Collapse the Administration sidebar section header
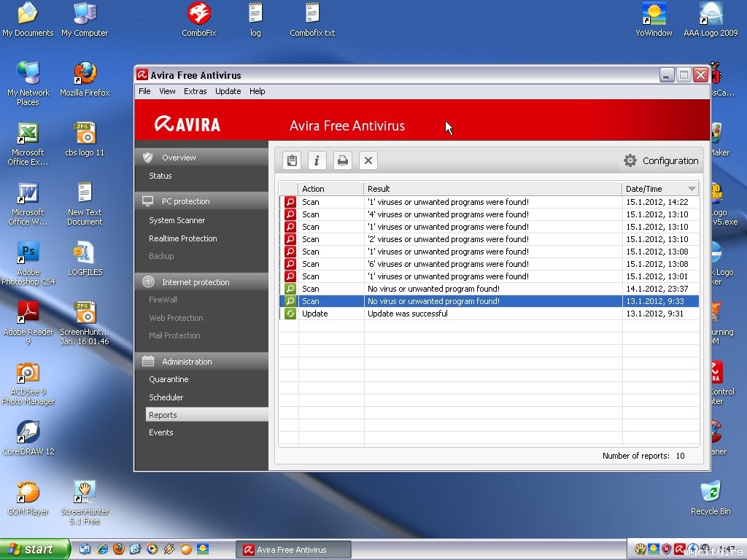 pos(187,362)
